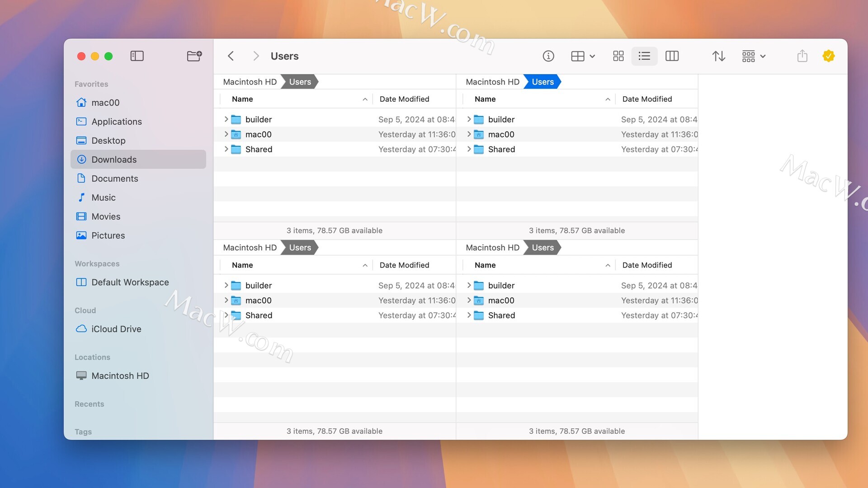This screenshot has height=488, width=868.
Task: Switch to list view mode
Action: pyautogui.click(x=644, y=56)
